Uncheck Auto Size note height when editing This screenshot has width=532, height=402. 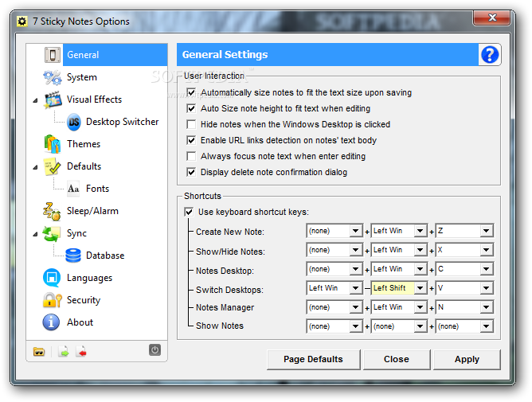click(191, 108)
